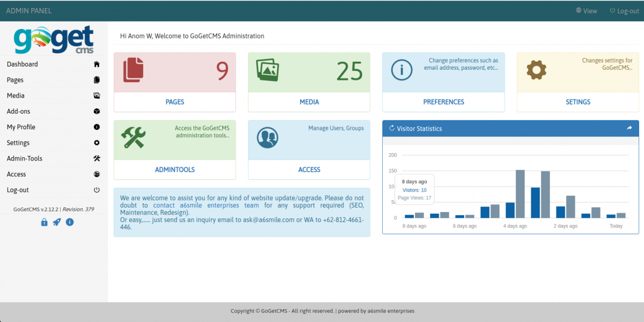Click the info icon in sidebar footer
The width and height of the screenshot is (644, 322).
pos(69,222)
